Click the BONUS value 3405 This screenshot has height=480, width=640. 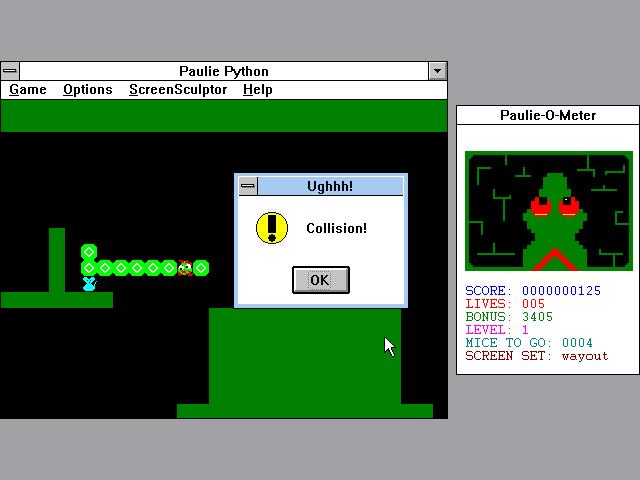point(537,317)
